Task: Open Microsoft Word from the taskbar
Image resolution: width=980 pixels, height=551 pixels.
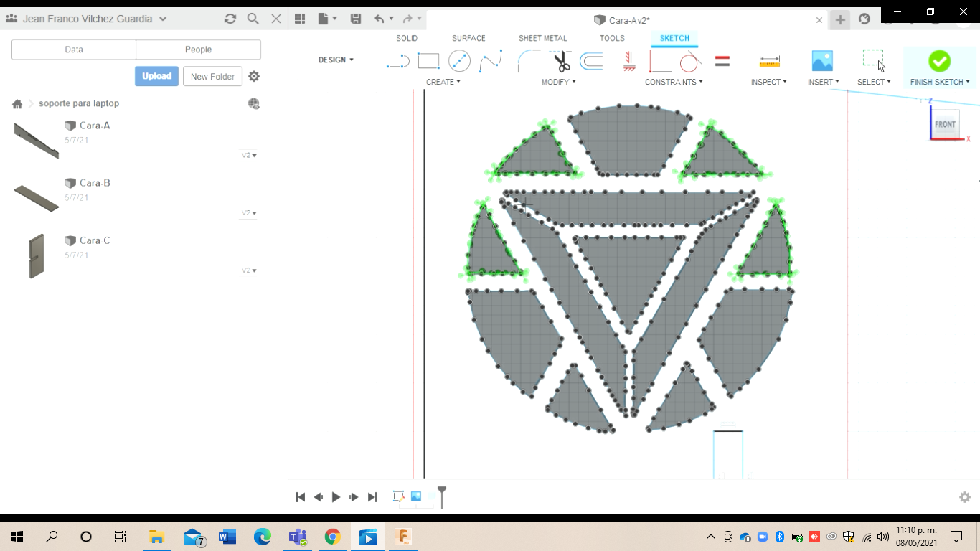Action: pos(227,537)
